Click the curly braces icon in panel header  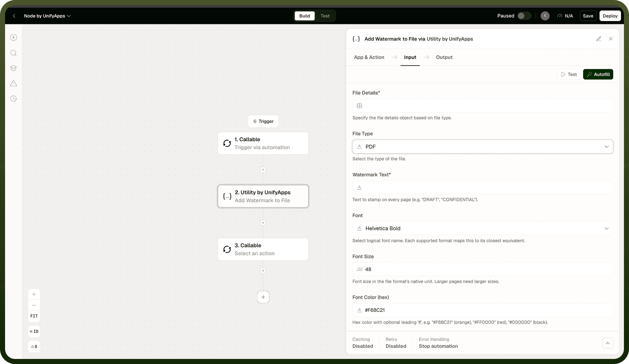tap(356, 39)
